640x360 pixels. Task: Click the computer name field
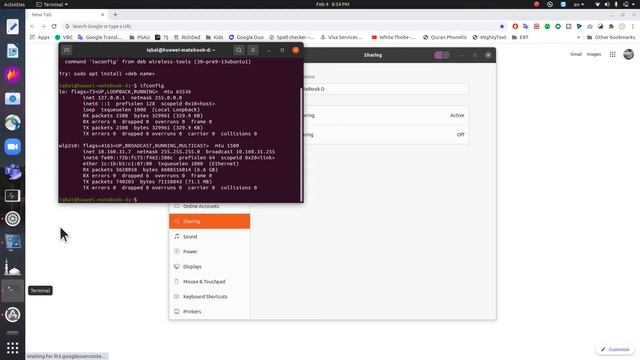pos(386,89)
